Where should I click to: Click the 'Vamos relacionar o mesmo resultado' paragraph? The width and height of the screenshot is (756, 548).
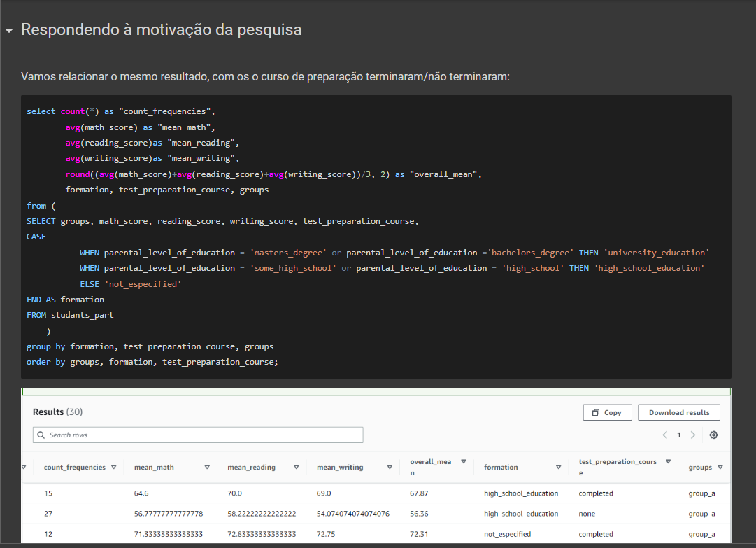click(x=265, y=77)
